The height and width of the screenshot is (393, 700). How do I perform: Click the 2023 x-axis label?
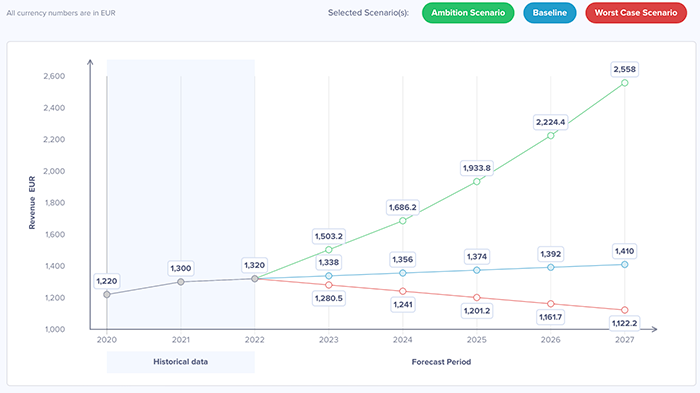coord(329,340)
